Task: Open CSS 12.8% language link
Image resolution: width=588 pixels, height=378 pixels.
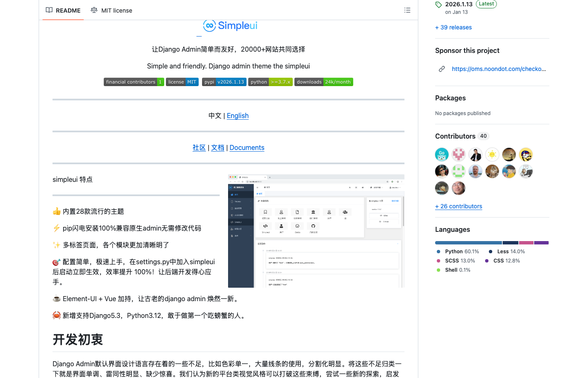Action: pyautogui.click(x=502, y=261)
